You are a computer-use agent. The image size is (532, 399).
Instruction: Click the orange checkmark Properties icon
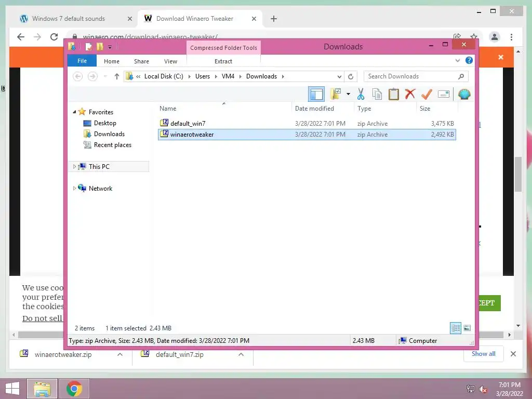coord(427,94)
